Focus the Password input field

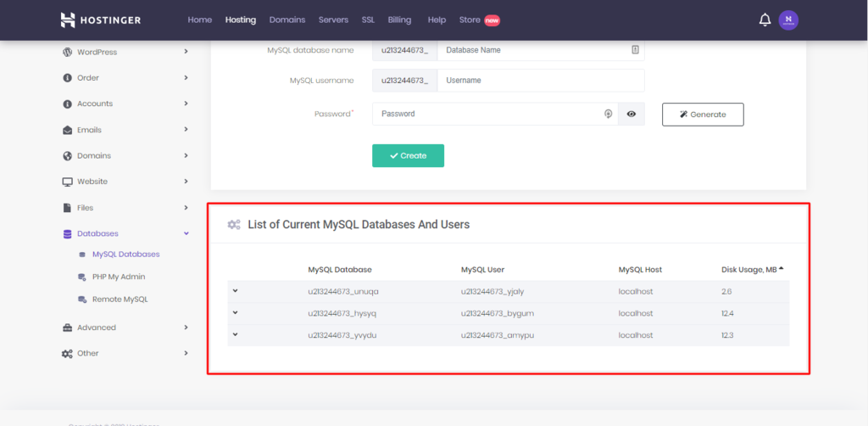(495, 114)
